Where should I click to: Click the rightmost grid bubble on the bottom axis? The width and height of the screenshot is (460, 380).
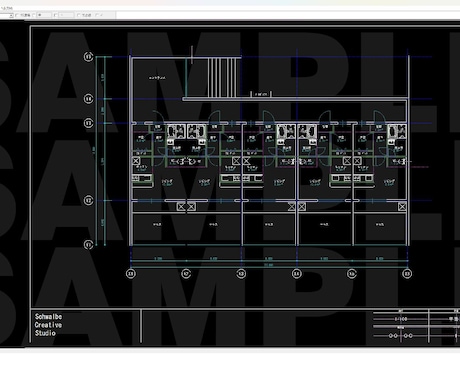click(x=407, y=274)
